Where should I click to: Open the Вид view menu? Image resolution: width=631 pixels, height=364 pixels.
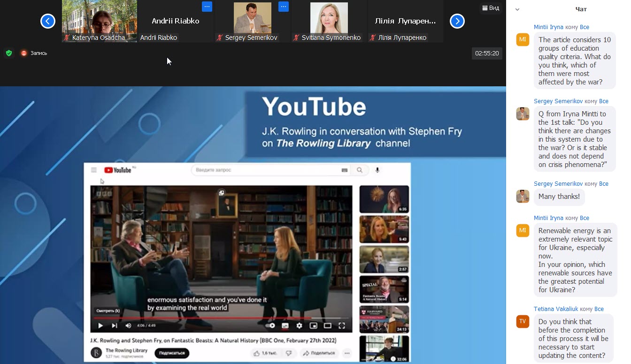491,8
